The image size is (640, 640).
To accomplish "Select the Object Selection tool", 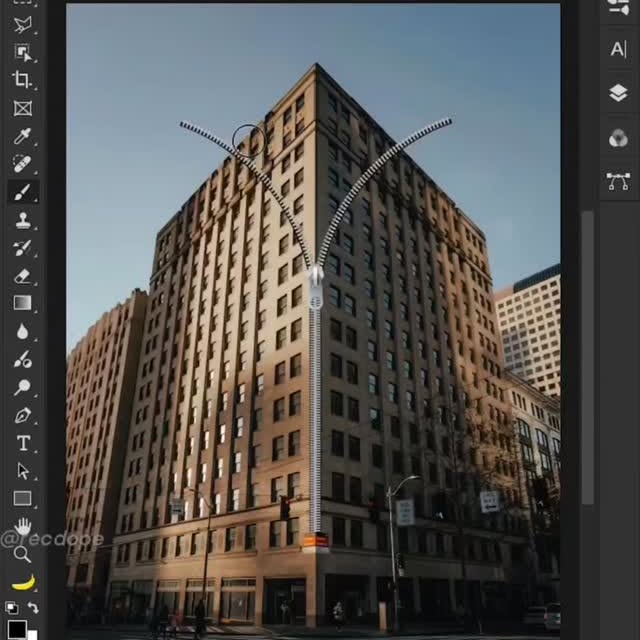I will point(22,52).
